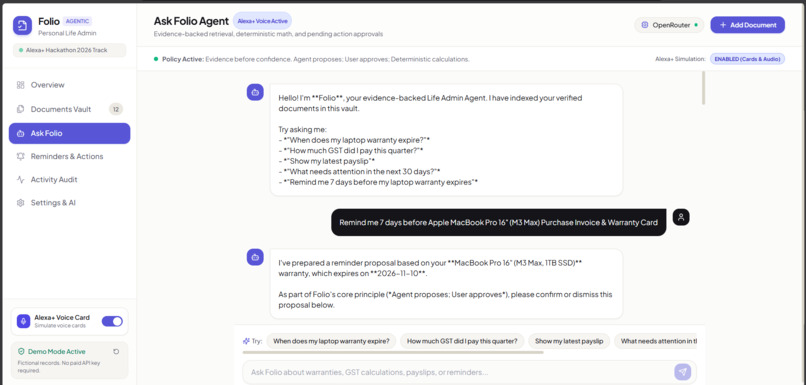Select suggestion How much GST did I pay

coord(462,341)
